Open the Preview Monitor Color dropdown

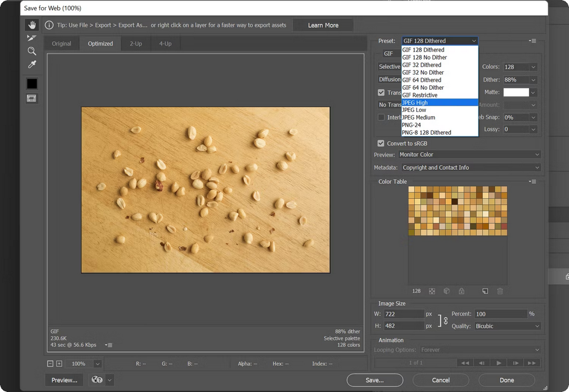470,155
